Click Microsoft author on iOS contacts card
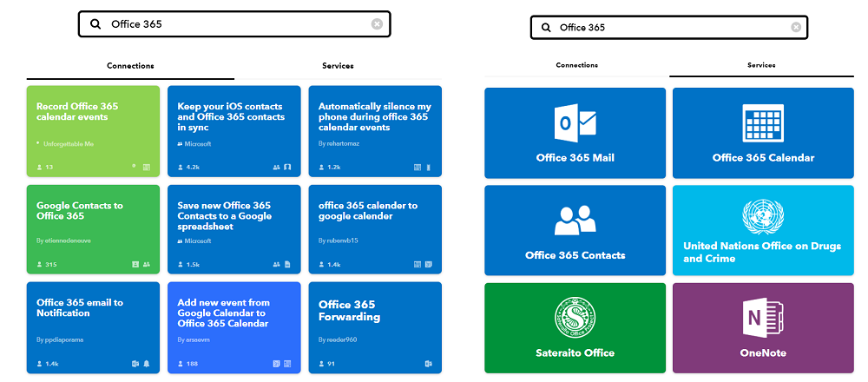This screenshot has width=868, height=382. [198, 144]
